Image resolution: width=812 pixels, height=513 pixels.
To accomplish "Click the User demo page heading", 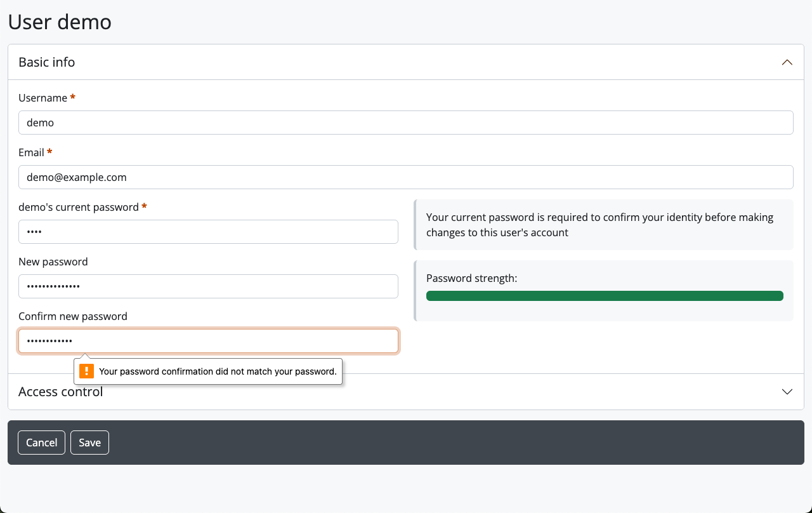I will 60,22.
